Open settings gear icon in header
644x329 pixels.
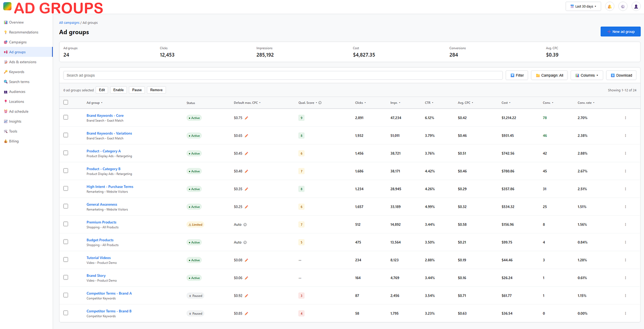tap(623, 7)
